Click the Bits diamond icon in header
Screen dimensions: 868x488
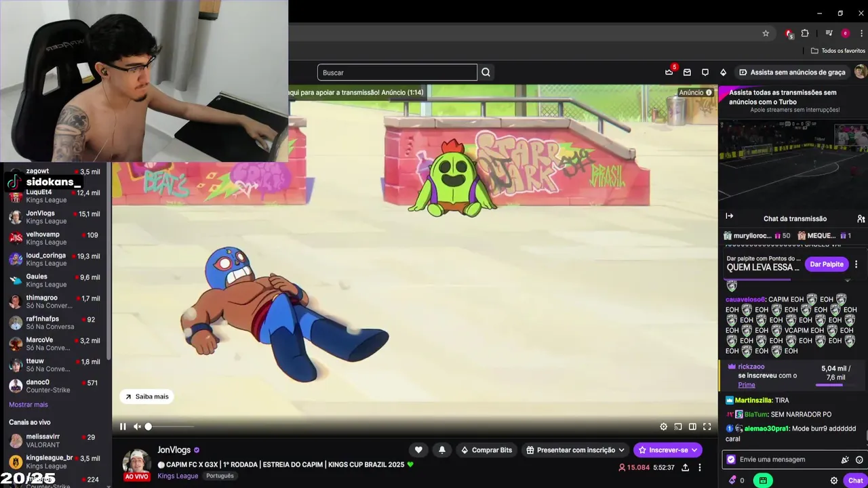click(x=723, y=73)
